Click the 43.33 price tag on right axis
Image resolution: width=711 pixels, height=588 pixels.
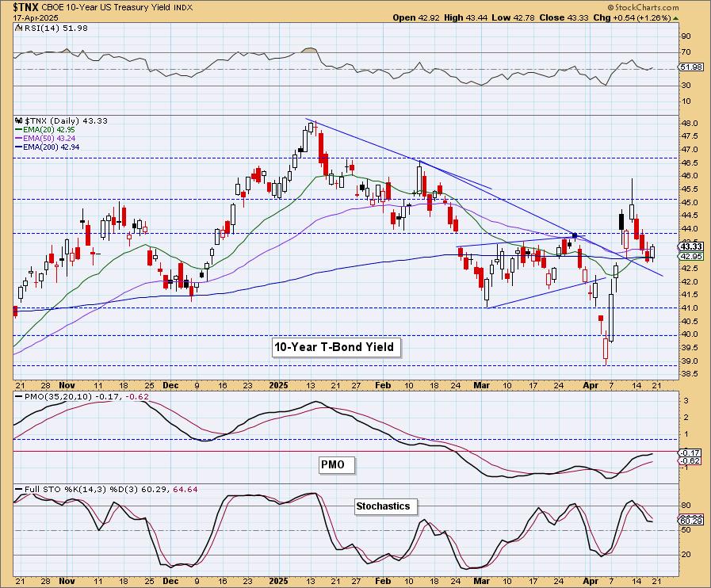(691, 246)
